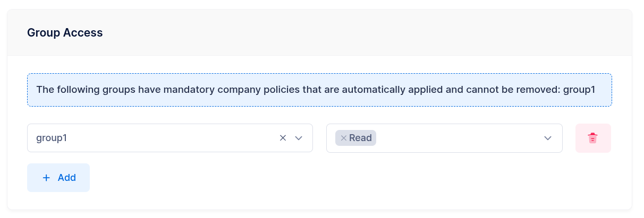
Task: Click empty area in Read permissions field
Action: coord(457,138)
